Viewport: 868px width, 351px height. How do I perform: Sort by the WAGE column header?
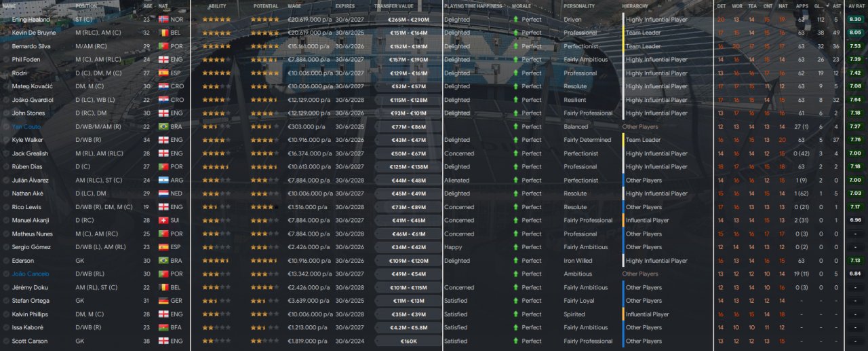(x=294, y=6)
